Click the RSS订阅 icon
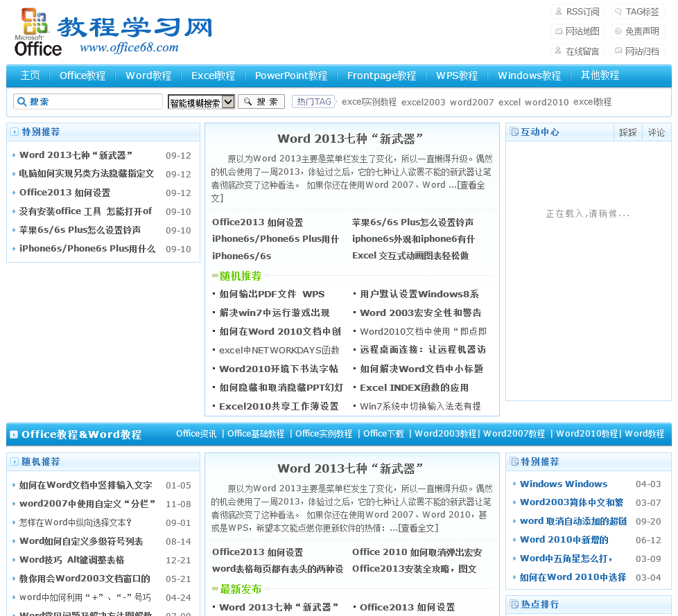 (x=558, y=12)
